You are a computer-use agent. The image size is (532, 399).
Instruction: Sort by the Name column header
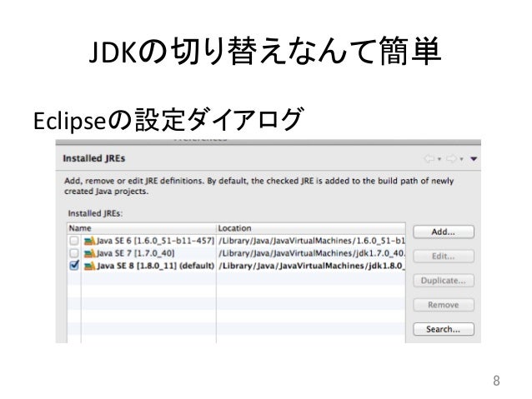142,228
